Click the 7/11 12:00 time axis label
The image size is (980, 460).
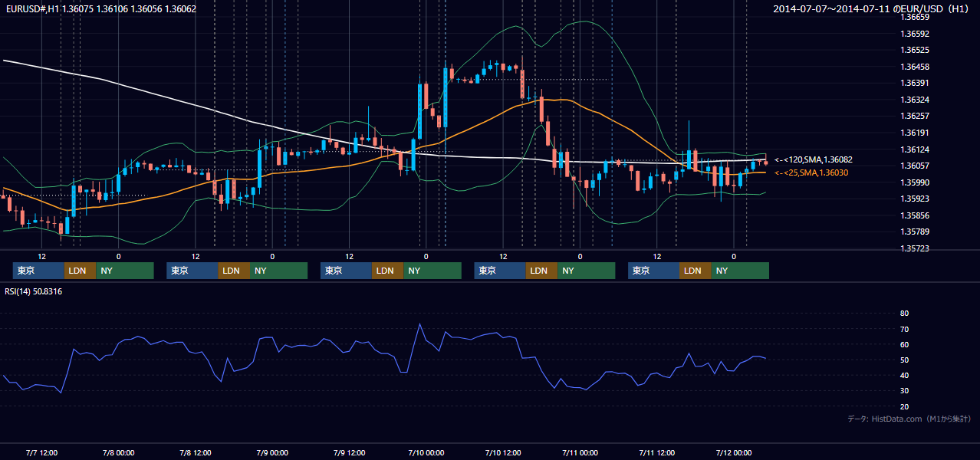point(657,452)
